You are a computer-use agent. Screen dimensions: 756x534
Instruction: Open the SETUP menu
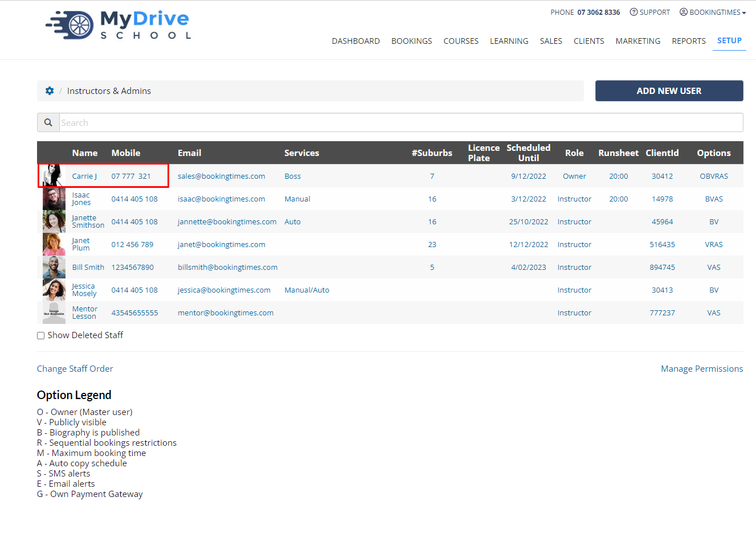coord(729,40)
